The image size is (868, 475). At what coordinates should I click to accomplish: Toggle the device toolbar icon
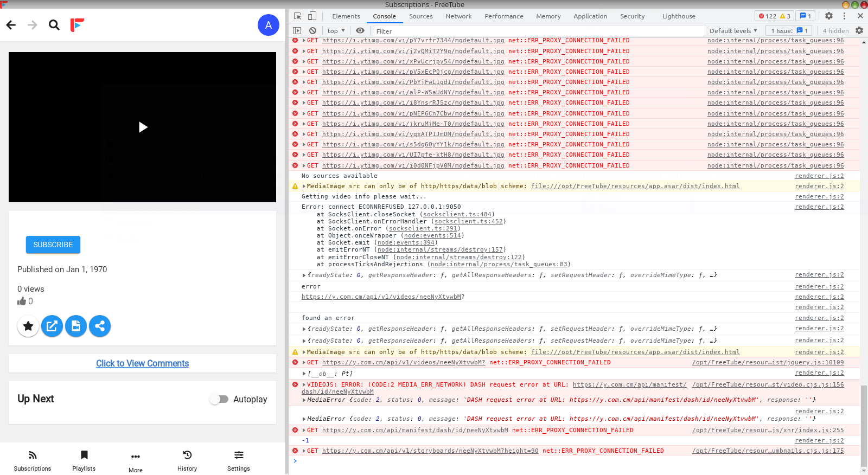[312, 16]
